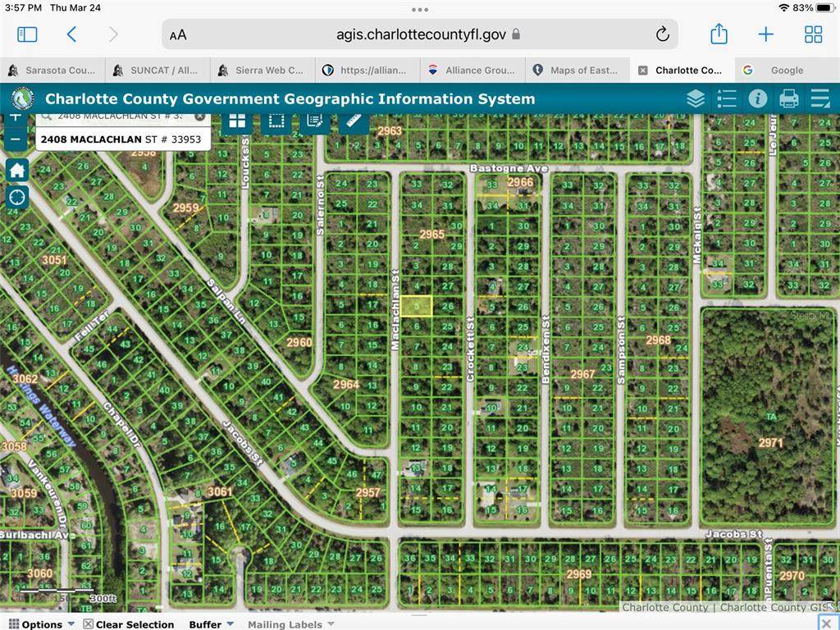Click block number 2964 label
This screenshot has height=630, width=840.
pyautogui.click(x=346, y=384)
